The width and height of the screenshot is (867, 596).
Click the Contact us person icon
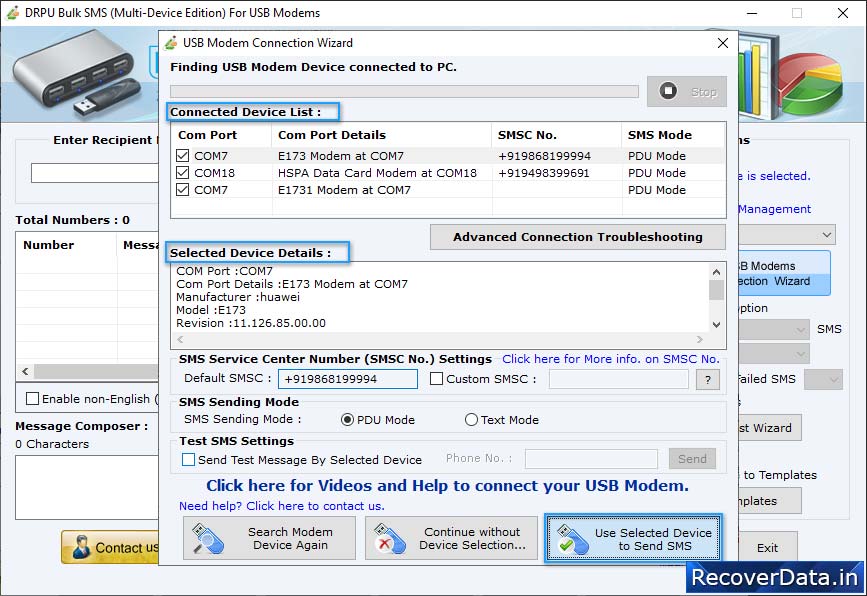(x=81, y=547)
